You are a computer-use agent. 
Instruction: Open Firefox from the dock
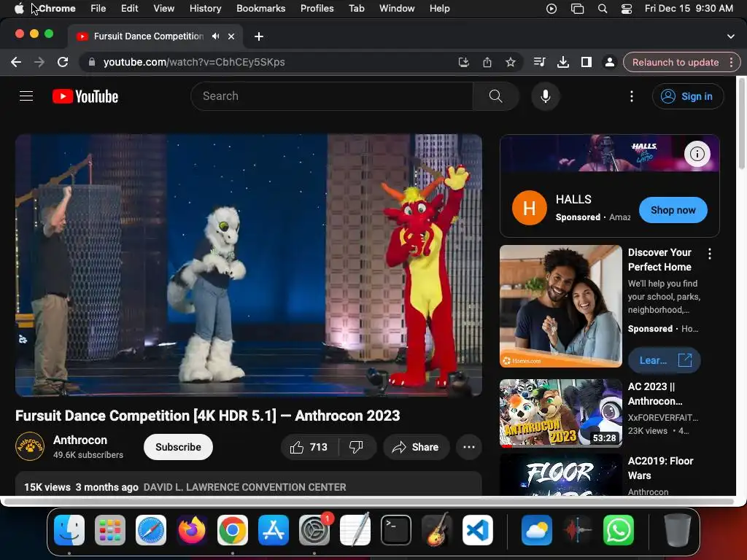point(192,530)
